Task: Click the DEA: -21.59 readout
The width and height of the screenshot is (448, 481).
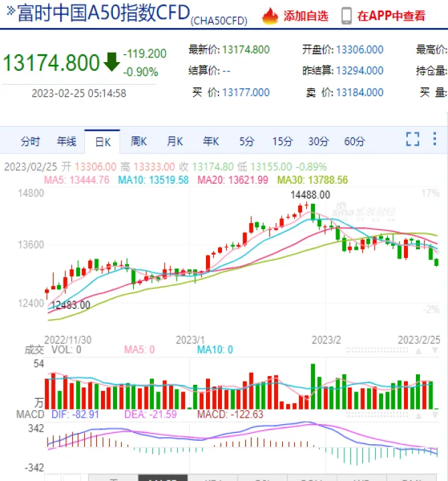Action: click(150, 414)
